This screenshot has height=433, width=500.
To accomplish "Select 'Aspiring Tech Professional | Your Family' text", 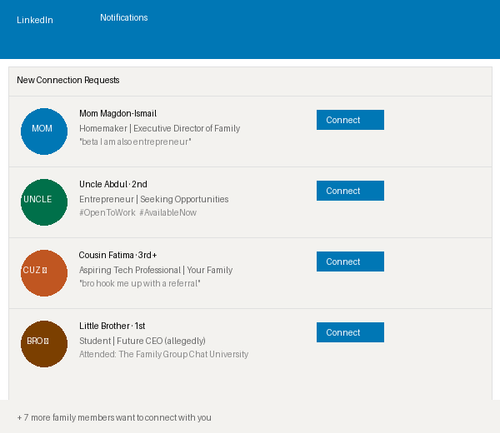I will (x=156, y=270).
